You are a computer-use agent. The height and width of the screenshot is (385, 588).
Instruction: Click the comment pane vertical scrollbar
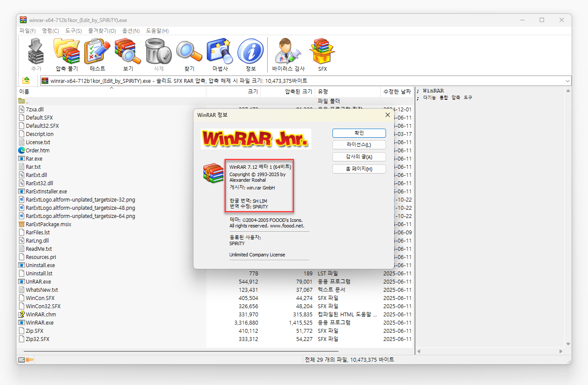pos(568,217)
